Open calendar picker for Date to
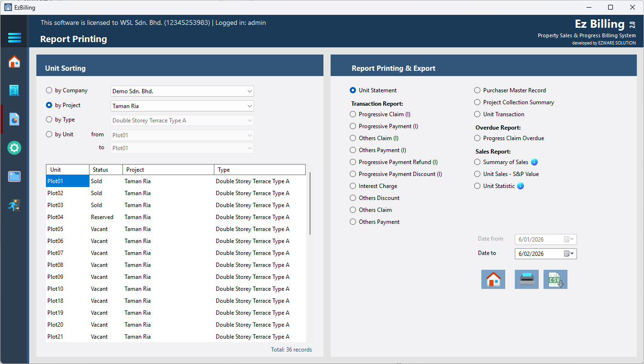This screenshot has width=644, height=364. click(569, 254)
